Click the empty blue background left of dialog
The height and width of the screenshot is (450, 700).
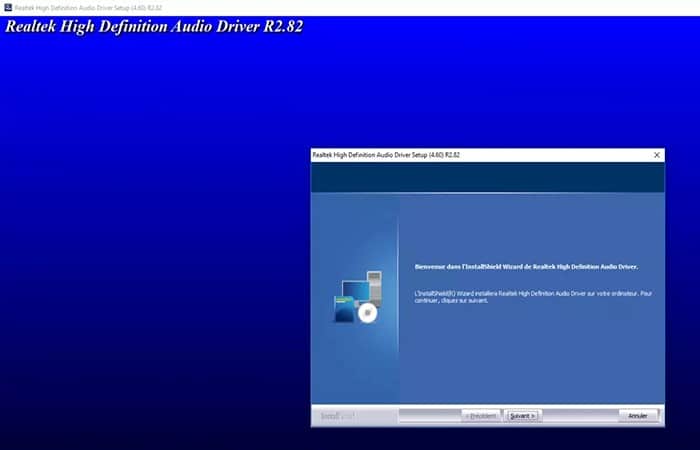click(x=150, y=250)
